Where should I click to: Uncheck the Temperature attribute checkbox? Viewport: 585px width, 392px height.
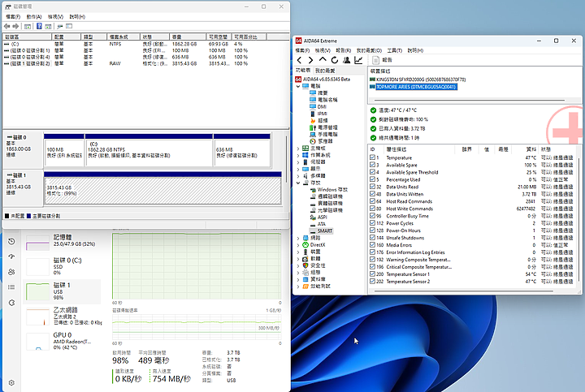click(x=372, y=157)
